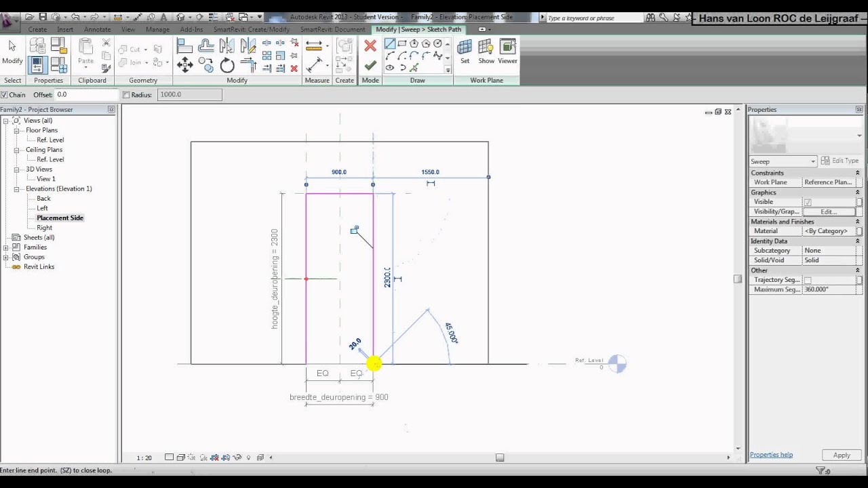The height and width of the screenshot is (488, 868).
Task: Click the Edit Type button
Action: point(840,161)
